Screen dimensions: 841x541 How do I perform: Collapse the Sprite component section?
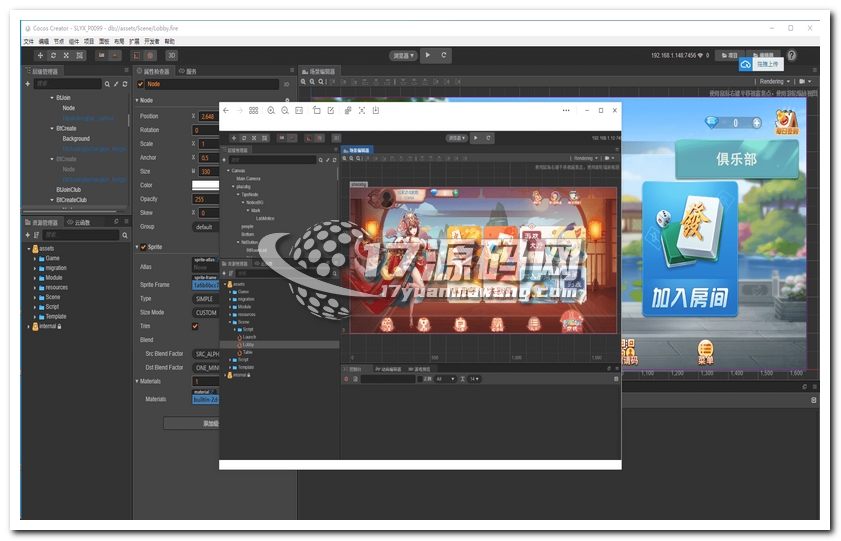(x=137, y=247)
